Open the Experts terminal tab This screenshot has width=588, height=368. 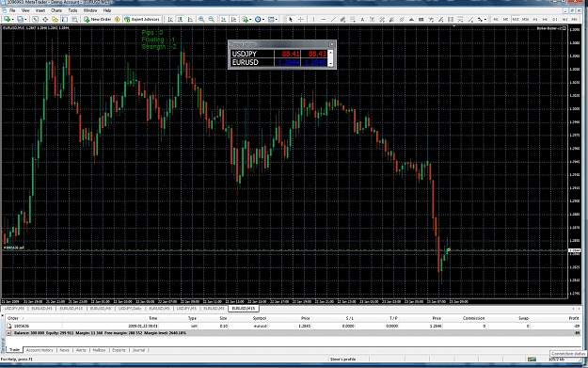(x=119, y=350)
